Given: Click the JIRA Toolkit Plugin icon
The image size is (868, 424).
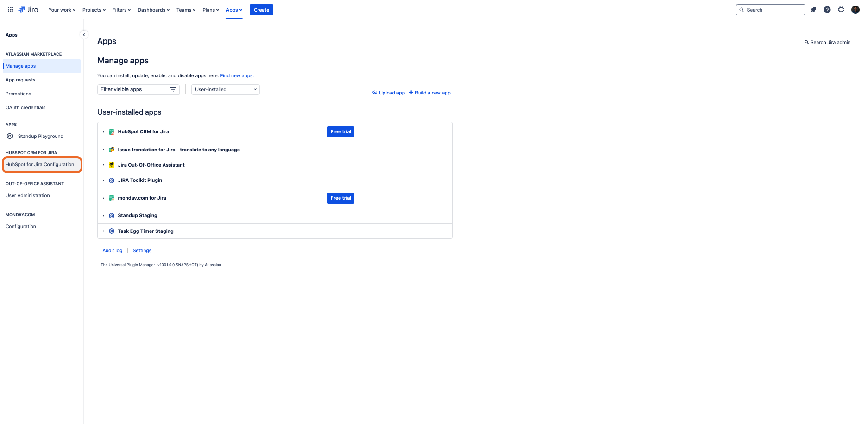Looking at the screenshot, I should [x=112, y=181].
